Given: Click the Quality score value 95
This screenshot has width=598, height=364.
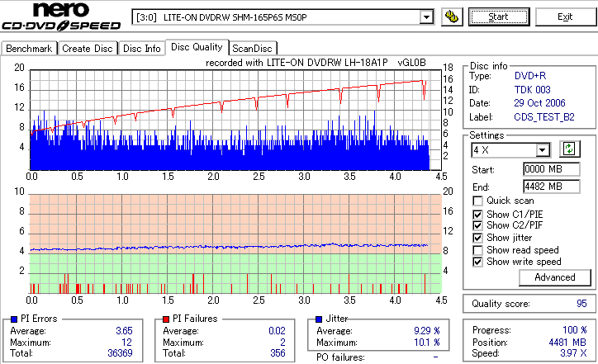Looking at the screenshot, I should pos(581,304).
